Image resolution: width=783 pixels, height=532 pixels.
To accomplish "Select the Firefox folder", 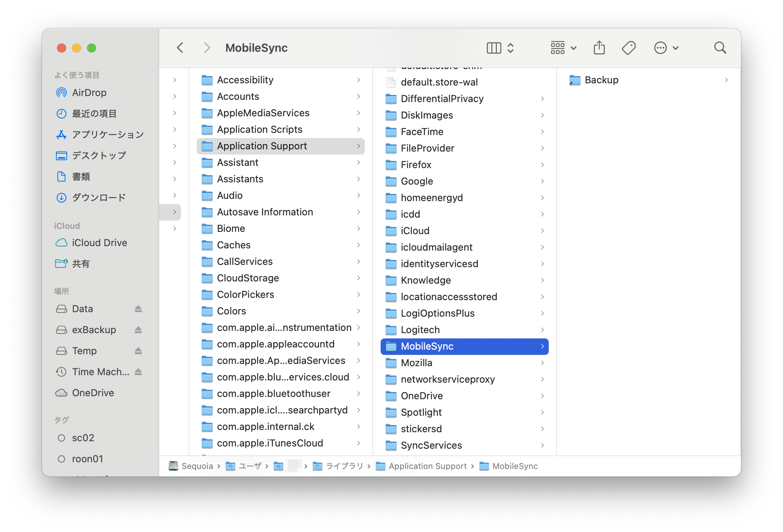I will coord(416,165).
